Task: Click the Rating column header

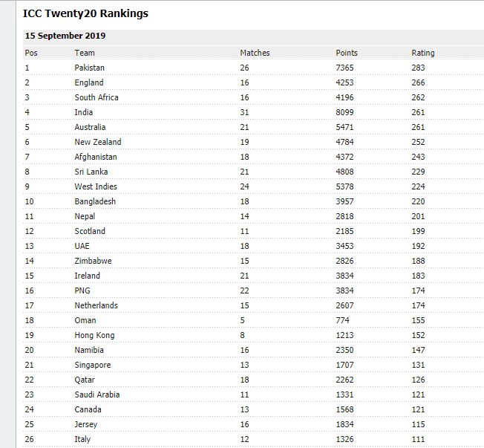Action: (x=423, y=53)
